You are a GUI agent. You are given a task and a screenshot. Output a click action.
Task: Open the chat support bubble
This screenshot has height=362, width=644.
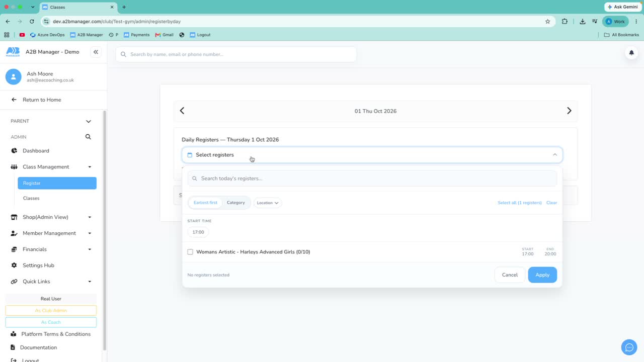[629, 347]
